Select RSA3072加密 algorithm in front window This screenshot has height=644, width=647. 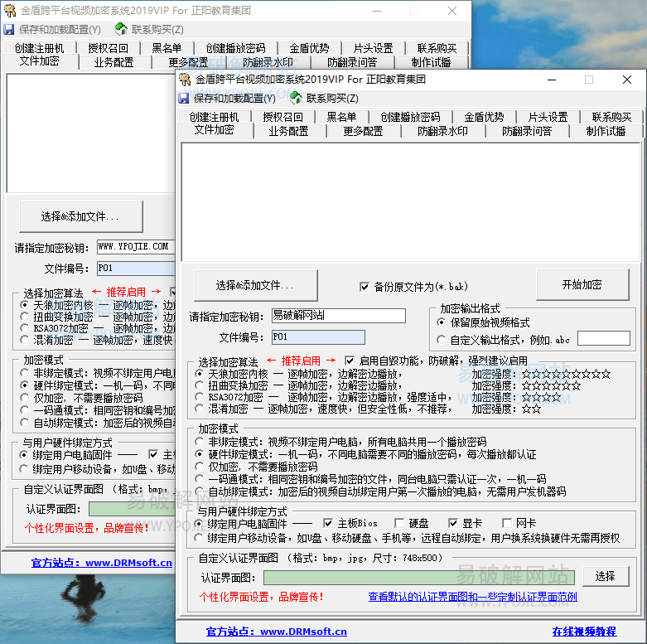click(200, 397)
